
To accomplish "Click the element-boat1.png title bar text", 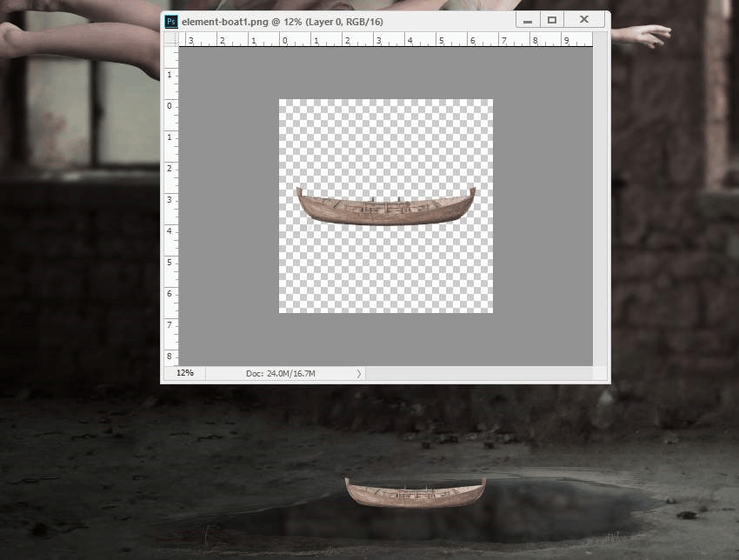I will (282, 22).
